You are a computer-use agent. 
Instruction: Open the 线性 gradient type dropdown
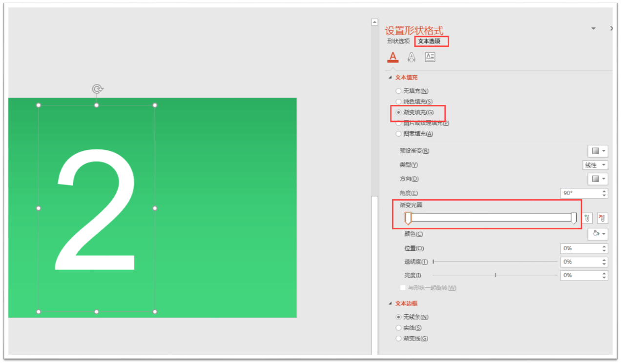coord(595,164)
